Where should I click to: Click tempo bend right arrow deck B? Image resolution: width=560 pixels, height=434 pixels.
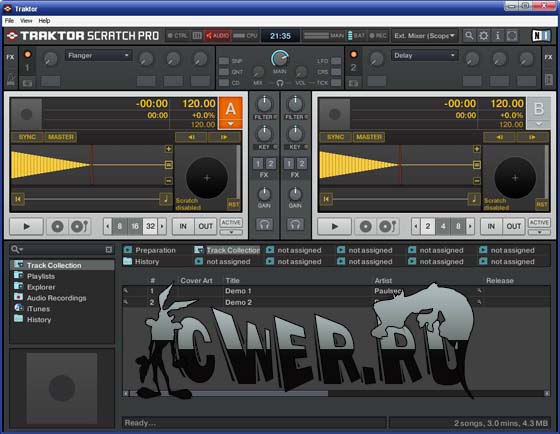[x=532, y=137]
